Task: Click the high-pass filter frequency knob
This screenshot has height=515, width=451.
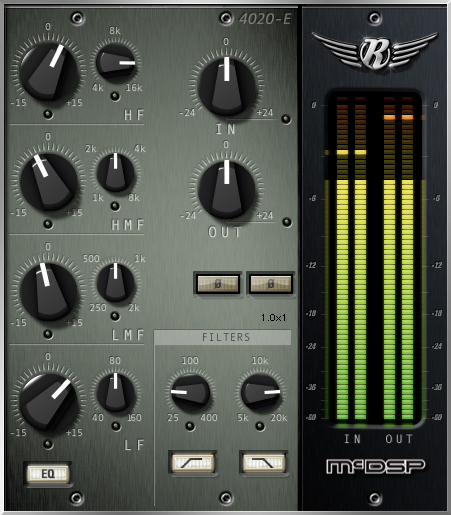Action: point(190,393)
